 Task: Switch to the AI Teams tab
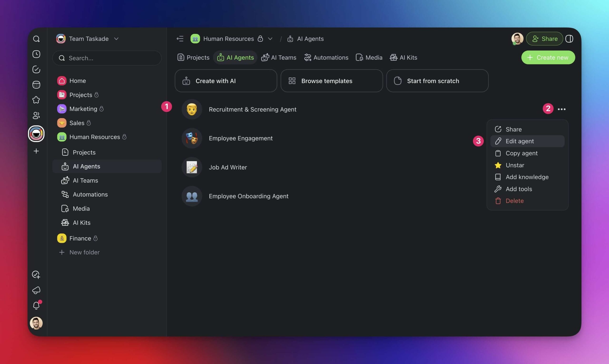coord(283,57)
